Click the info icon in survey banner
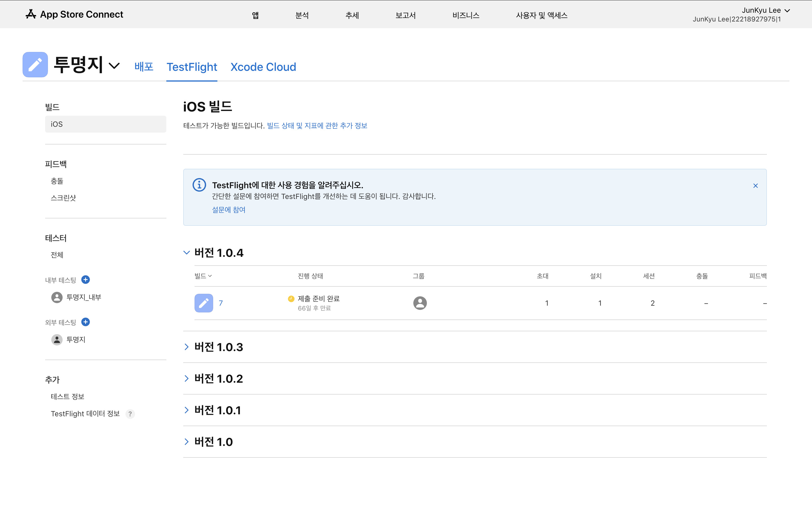This screenshot has width=812, height=508. coord(199,185)
